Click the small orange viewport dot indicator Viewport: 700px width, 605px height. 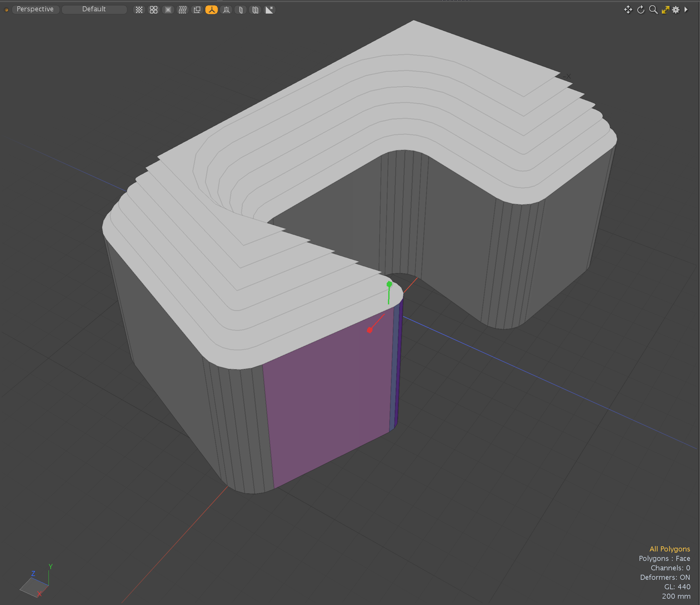(6, 10)
